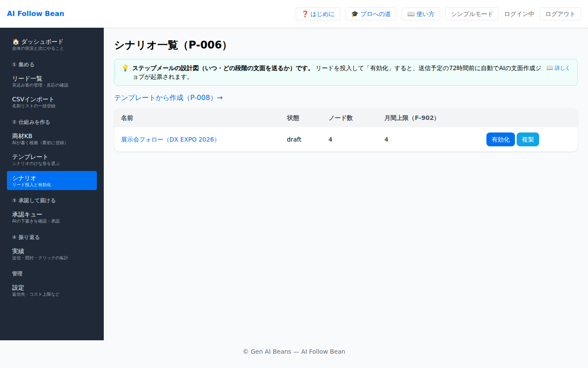This screenshot has width=588, height=368.
Task: Click 有効化 for the DX EXPO scenario
Action: (x=501, y=139)
